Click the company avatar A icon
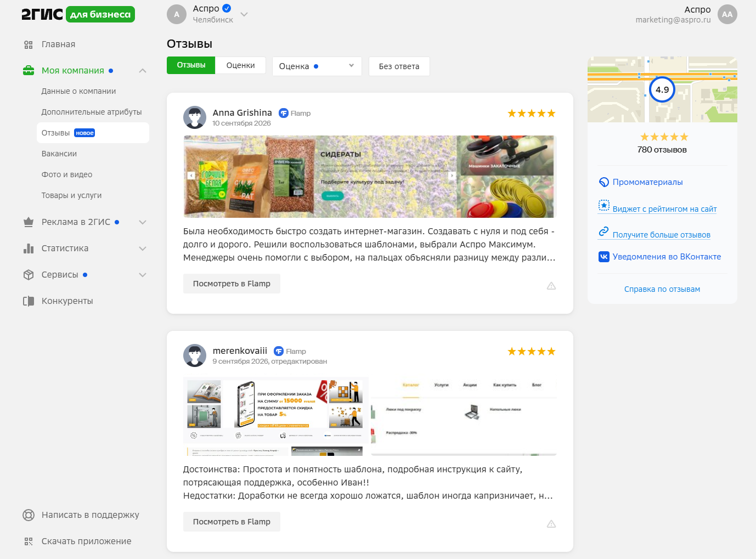Viewport: 756px width, 559px height. click(x=177, y=14)
